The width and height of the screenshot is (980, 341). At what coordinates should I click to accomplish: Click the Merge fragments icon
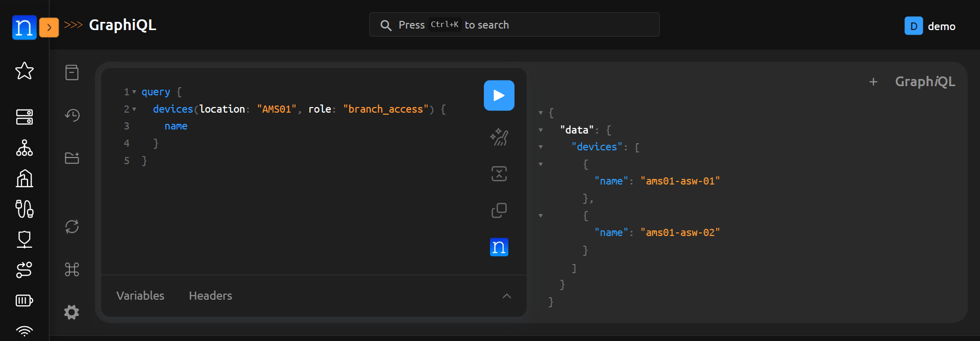pyautogui.click(x=499, y=174)
